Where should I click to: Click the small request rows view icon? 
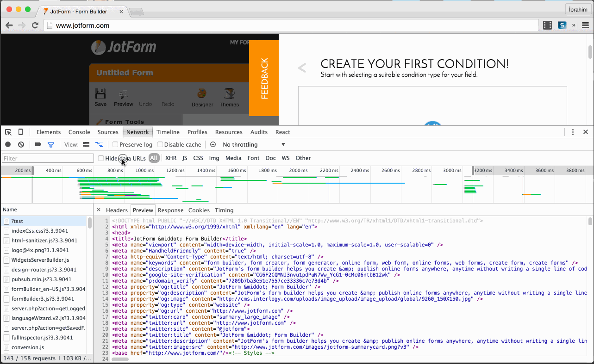99,145
